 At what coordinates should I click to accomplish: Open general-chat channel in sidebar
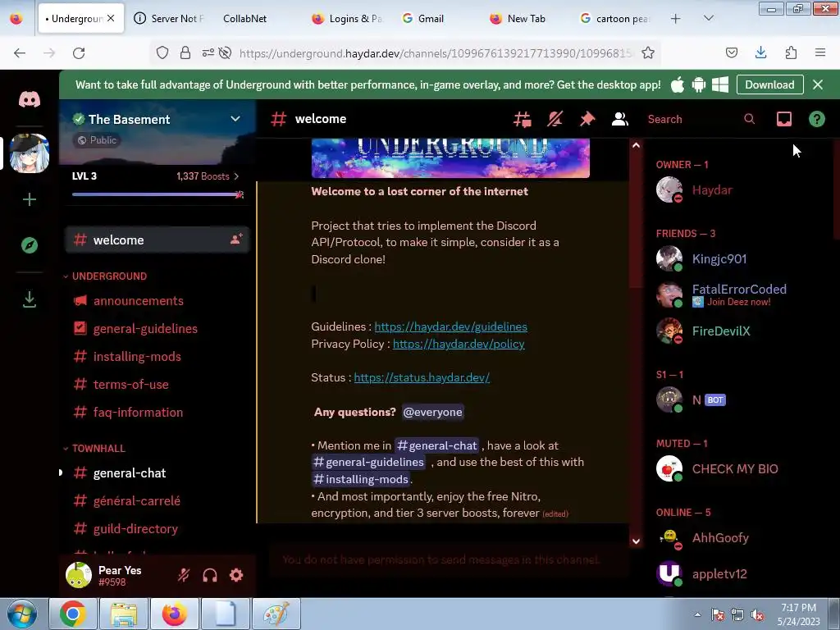157,473
